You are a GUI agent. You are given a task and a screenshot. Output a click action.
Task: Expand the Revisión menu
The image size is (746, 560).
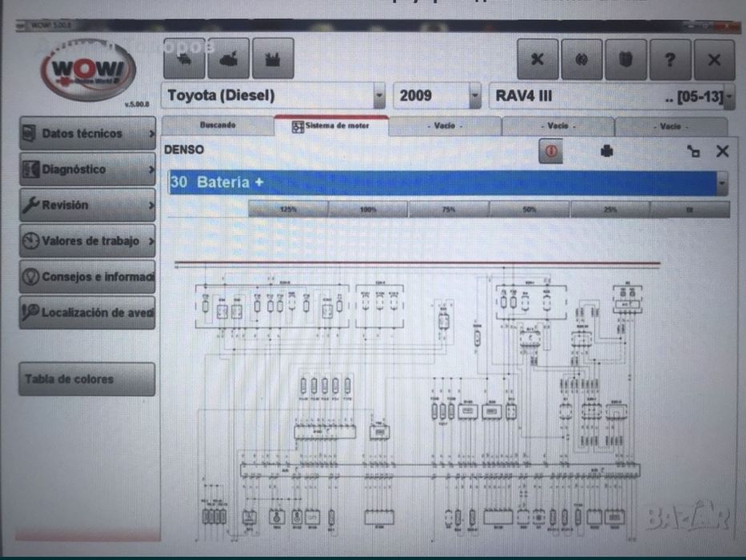point(87,205)
